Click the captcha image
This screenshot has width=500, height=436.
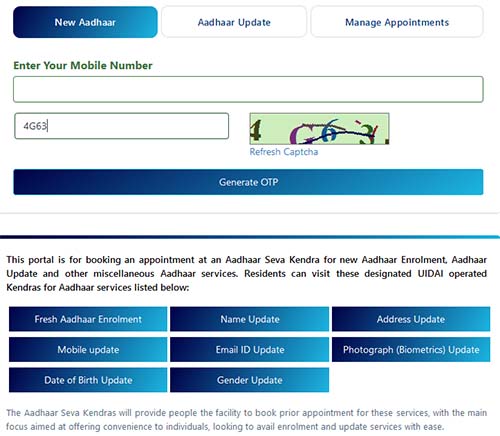[x=319, y=129]
